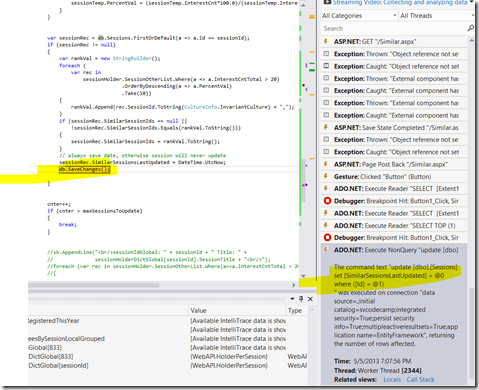Open the Locals related view link
This screenshot has height=390, width=479.
click(x=392, y=380)
